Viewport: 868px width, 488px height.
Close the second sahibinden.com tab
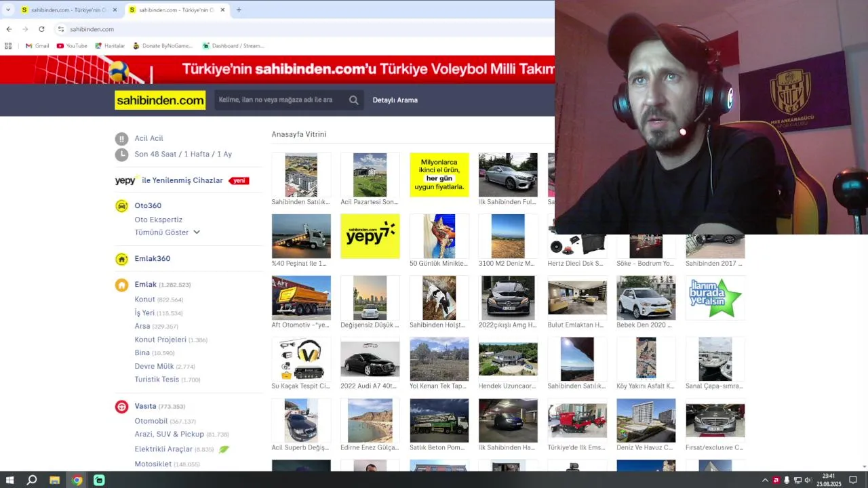click(222, 10)
